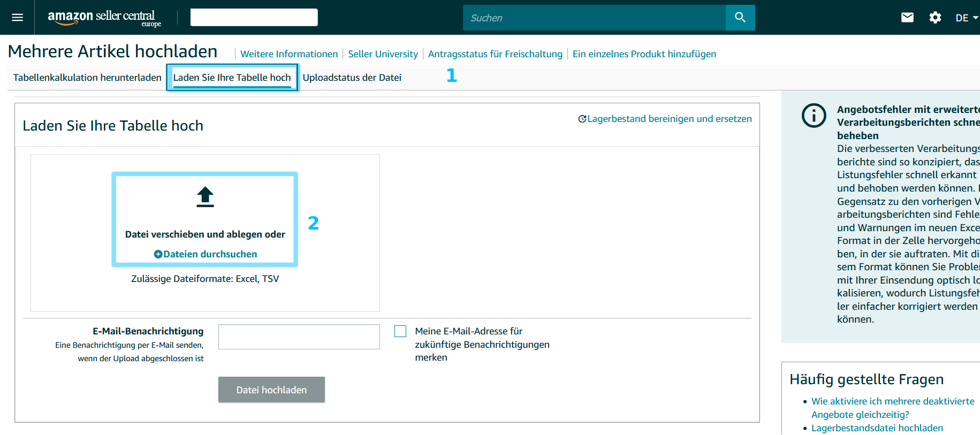
Task: Click the search magnifier button
Action: point(740,18)
